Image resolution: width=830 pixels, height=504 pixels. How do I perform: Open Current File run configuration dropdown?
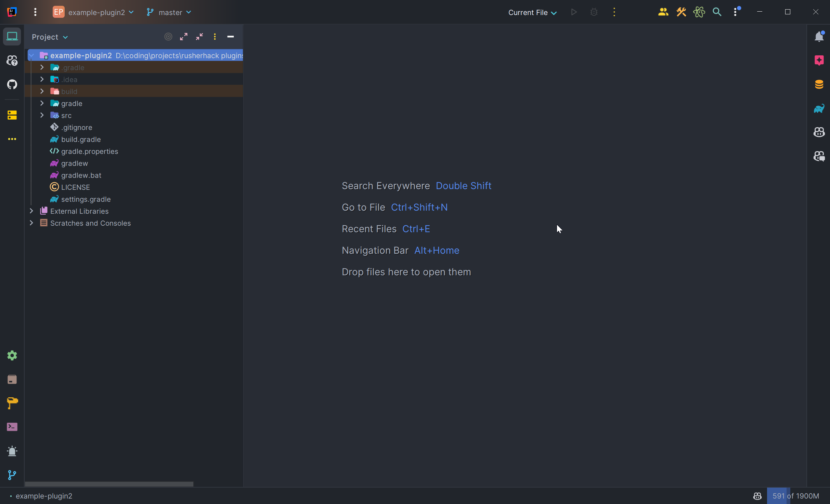coord(532,12)
